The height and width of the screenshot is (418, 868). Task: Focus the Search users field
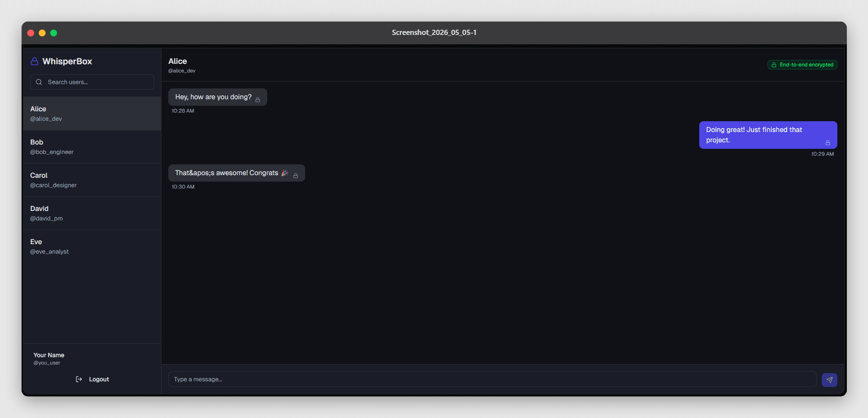point(92,82)
